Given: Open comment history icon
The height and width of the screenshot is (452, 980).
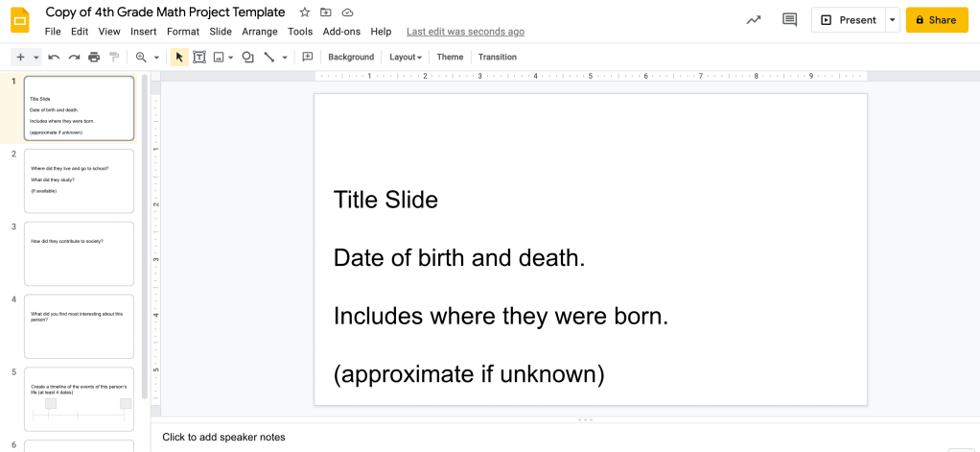Looking at the screenshot, I should coord(789,20).
